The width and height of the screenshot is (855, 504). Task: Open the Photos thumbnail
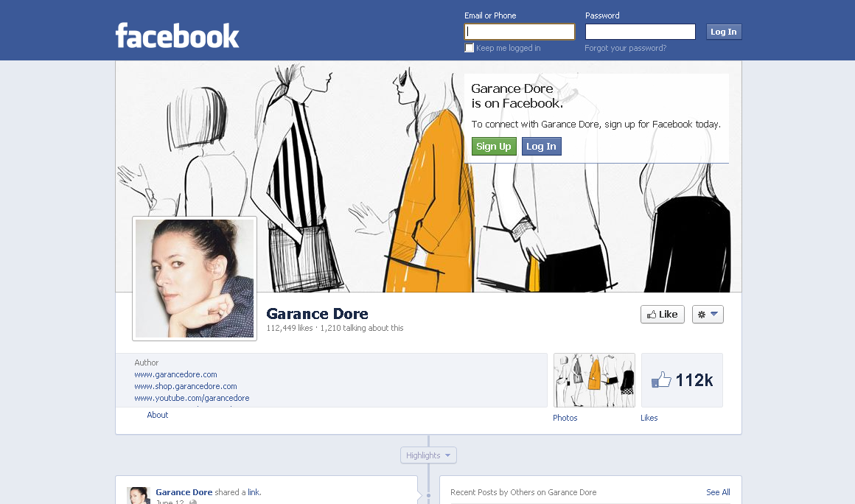pyautogui.click(x=594, y=380)
